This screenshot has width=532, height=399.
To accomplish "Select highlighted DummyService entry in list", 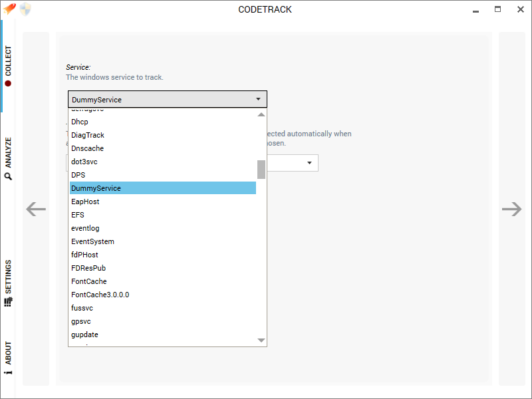I will click(163, 188).
